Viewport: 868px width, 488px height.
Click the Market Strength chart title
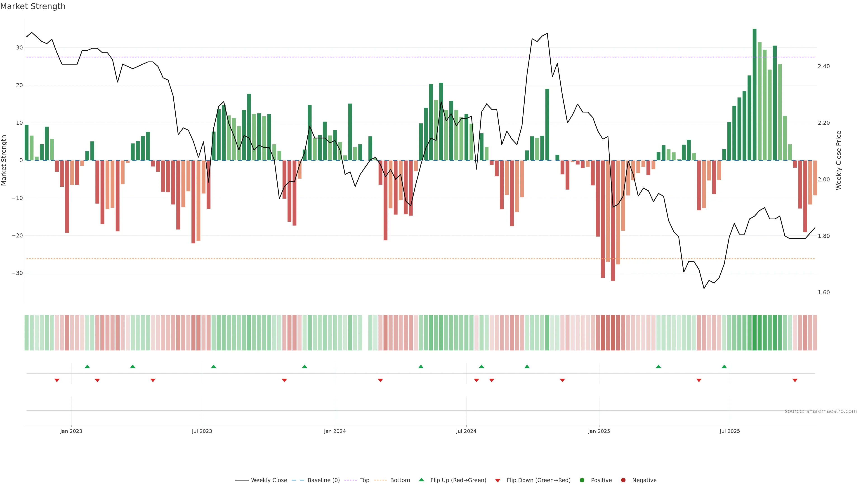pyautogui.click(x=33, y=6)
